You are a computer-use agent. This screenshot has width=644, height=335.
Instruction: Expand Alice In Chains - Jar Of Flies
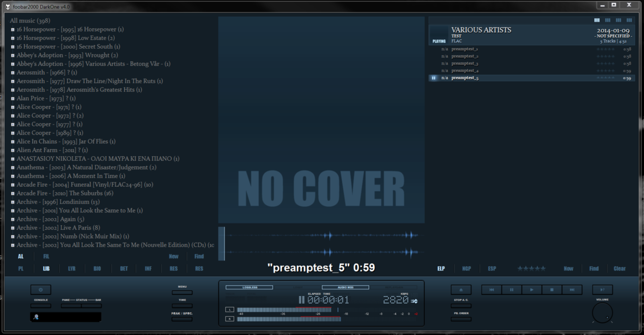[13, 142]
